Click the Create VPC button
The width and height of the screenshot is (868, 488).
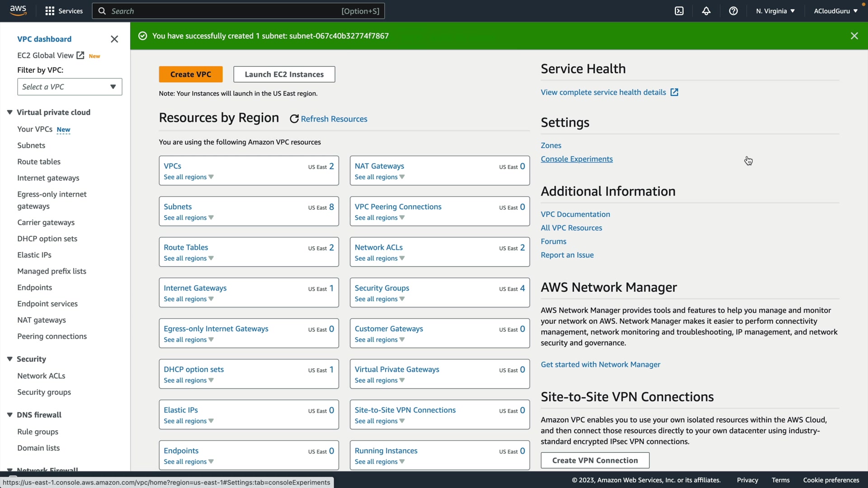click(190, 75)
